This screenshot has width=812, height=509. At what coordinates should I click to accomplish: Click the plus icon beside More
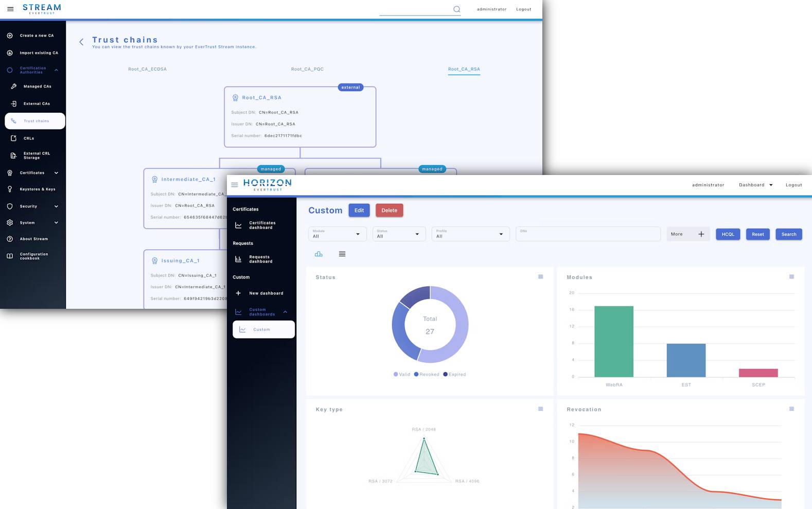coord(701,234)
